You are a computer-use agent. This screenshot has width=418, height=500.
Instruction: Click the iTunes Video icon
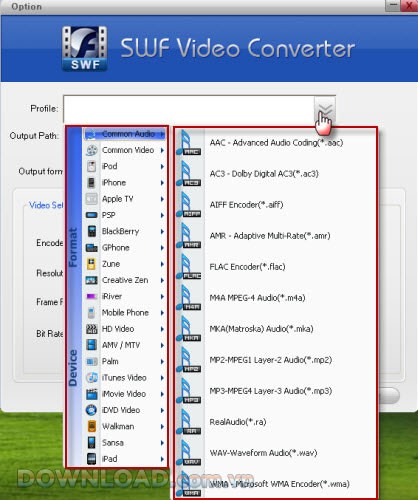(91, 378)
